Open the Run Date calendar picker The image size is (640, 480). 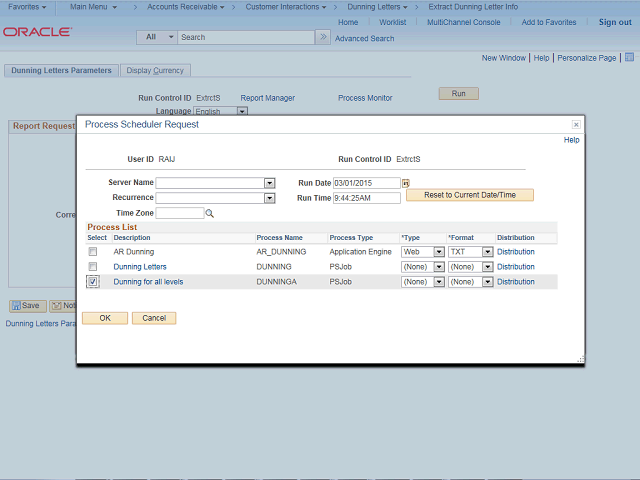[x=406, y=184]
